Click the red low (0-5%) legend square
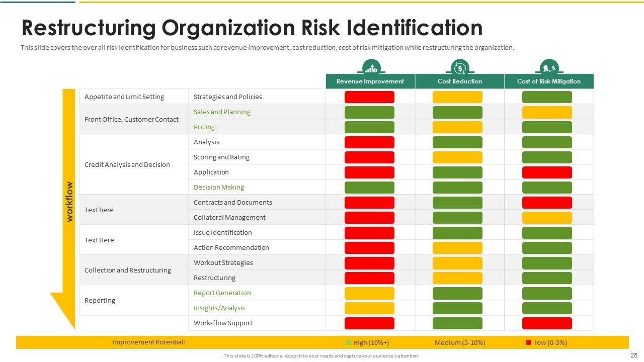 [528, 342]
